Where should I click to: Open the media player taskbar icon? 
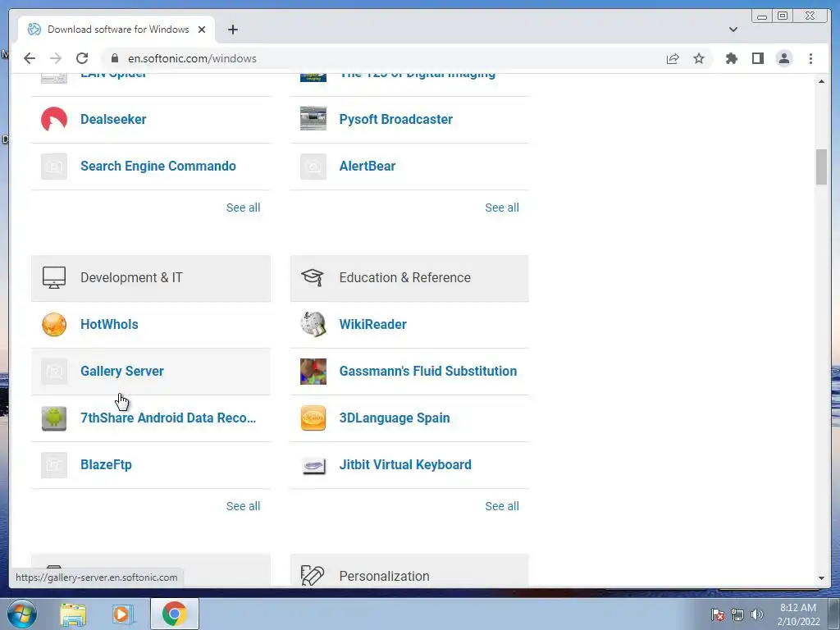pyautogui.click(x=123, y=614)
